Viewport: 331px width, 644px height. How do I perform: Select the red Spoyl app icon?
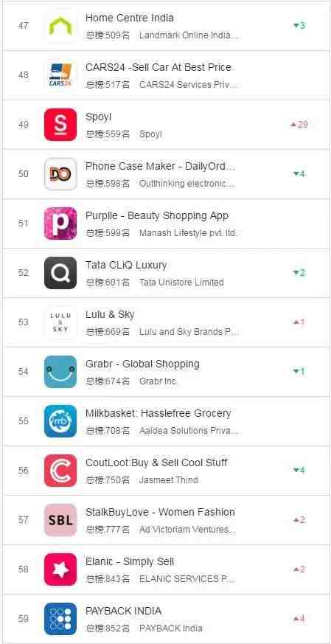click(x=60, y=125)
